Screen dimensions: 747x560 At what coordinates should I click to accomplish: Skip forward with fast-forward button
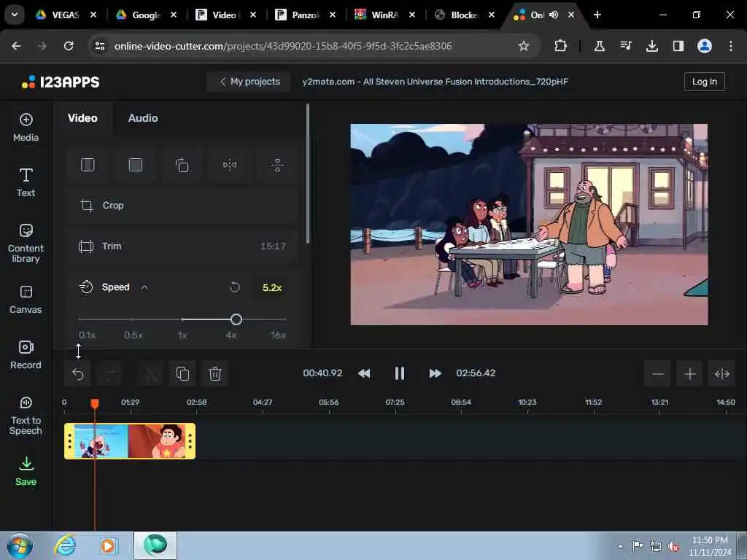(435, 373)
